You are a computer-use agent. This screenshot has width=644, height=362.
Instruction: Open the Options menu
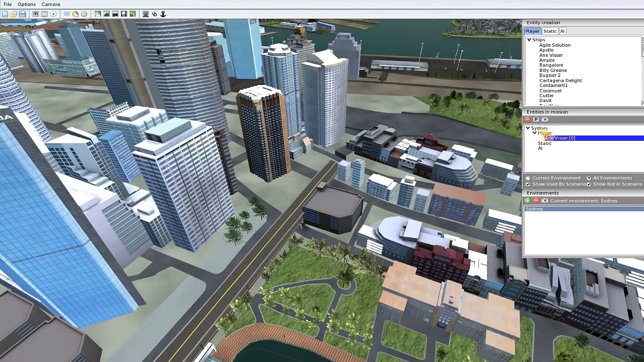pos(27,4)
